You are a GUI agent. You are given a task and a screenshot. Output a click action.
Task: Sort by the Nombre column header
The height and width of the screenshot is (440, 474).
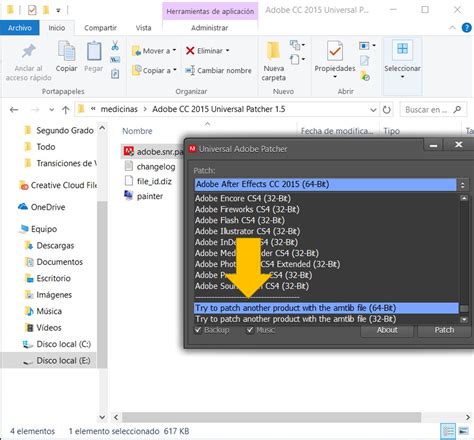[x=137, y=131]
